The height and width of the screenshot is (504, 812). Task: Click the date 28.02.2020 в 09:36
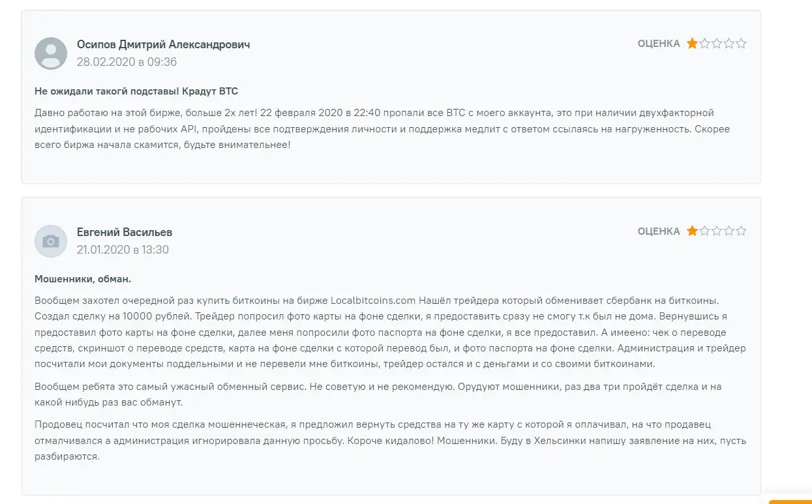tap(127, 62)
